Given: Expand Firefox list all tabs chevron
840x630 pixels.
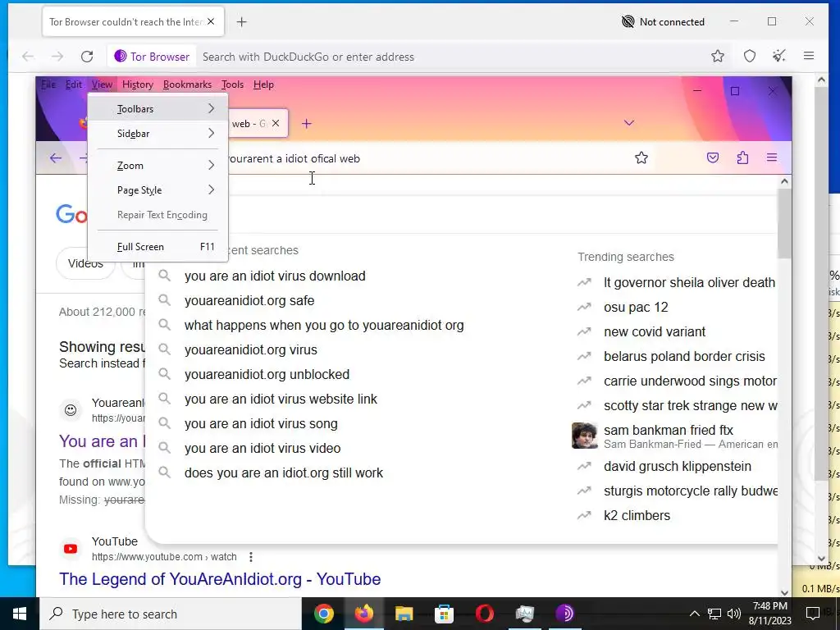Looking at the screenshot, I should click(x=629, y=123).
